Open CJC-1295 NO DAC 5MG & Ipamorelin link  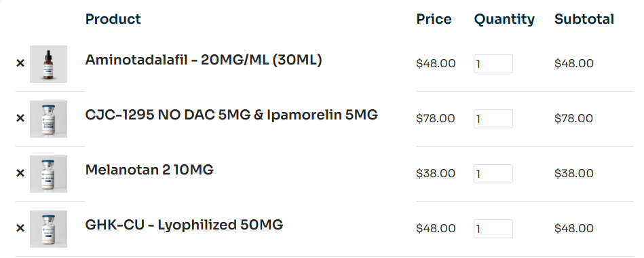click(x=231, y=115)
